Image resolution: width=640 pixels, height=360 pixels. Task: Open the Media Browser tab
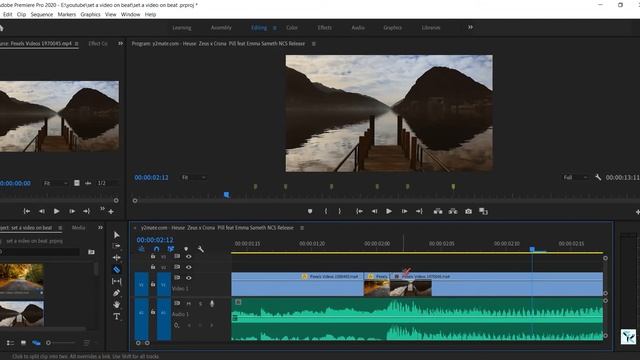[78, 228]
